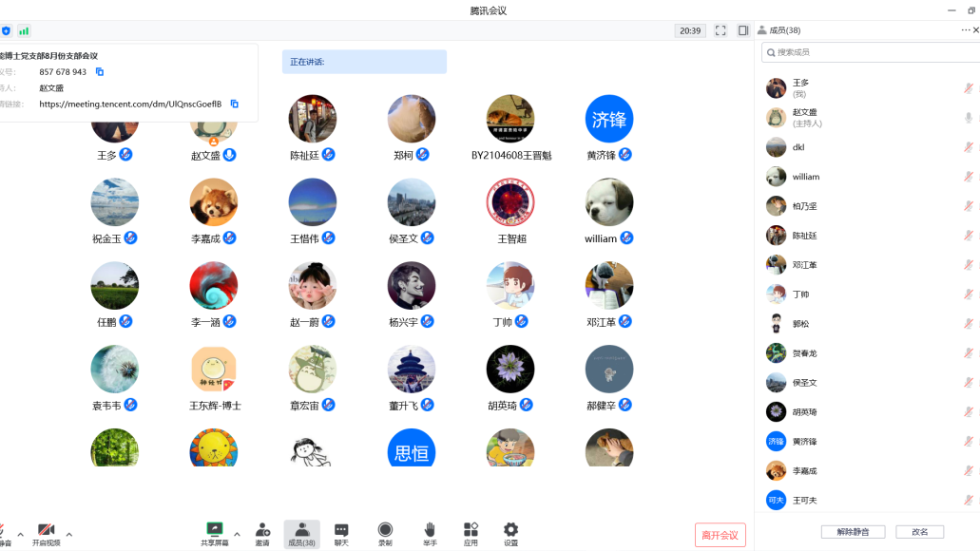This screenshot has width=980, height=551.
Task: Click the Unmute (解除静音) button
Action: coord(853,532)
